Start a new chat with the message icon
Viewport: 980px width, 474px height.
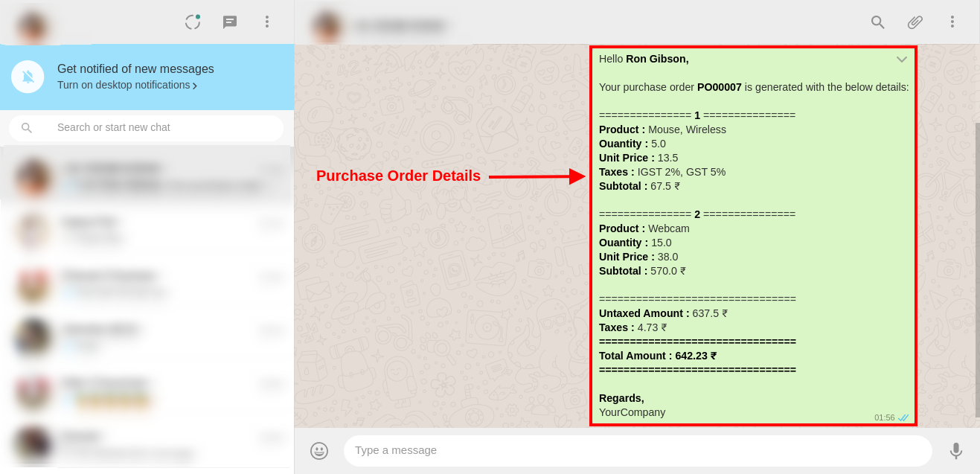[x=230, y=22]
